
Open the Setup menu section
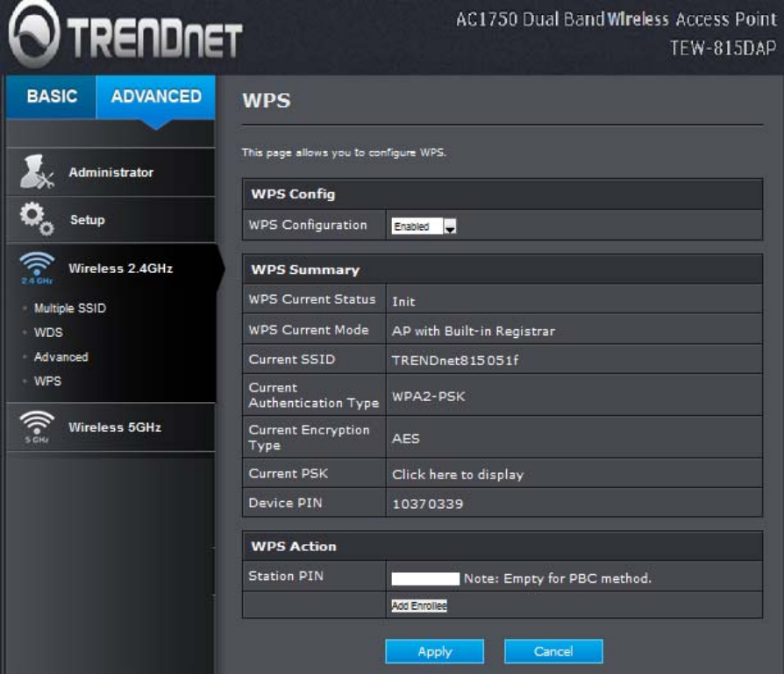pos(111,219)
